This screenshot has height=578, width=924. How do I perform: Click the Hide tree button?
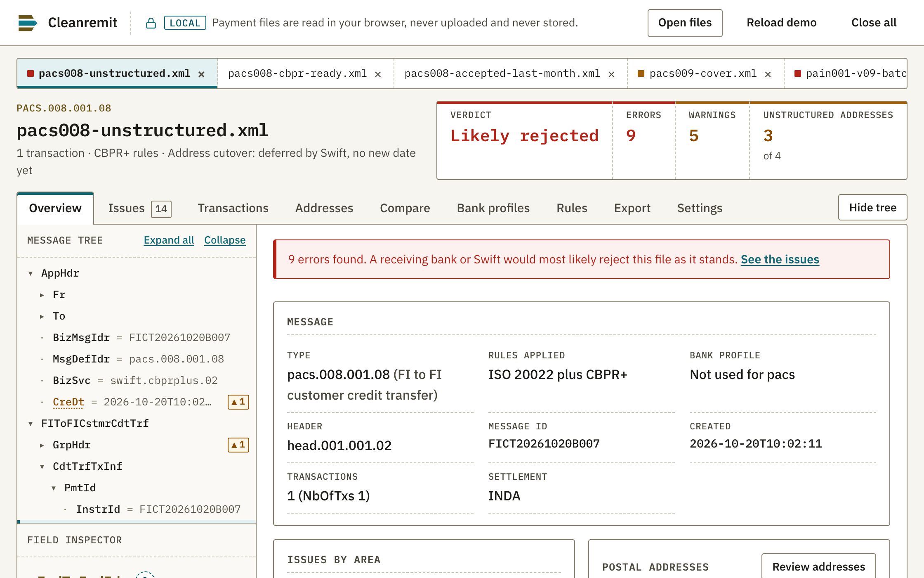click(x=873, y=208)
